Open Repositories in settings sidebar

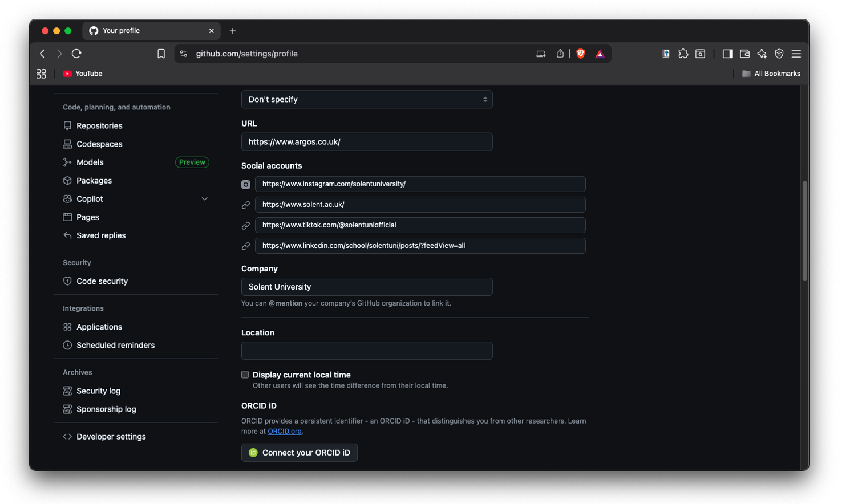pyautogui.click(x=99, y=126)
